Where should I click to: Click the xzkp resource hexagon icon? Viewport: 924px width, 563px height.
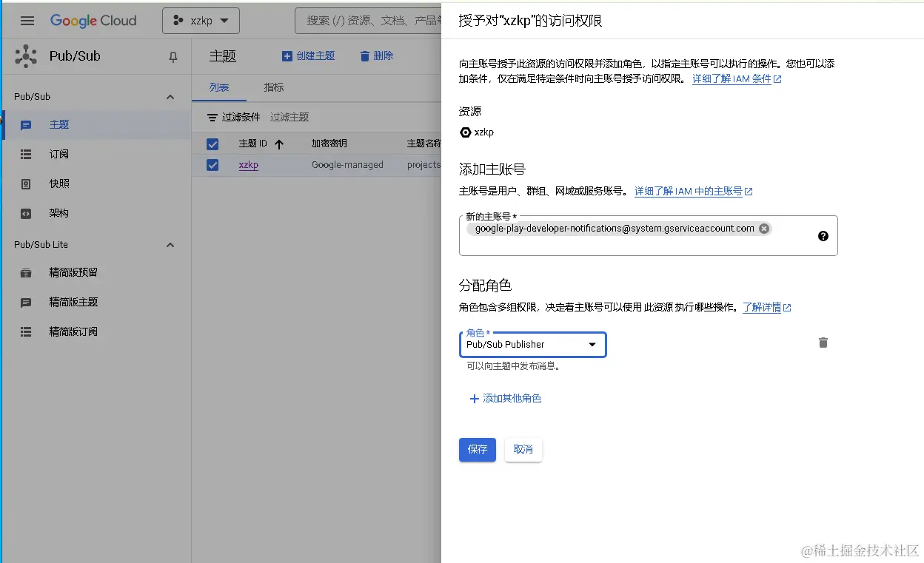tap(465, 132)
